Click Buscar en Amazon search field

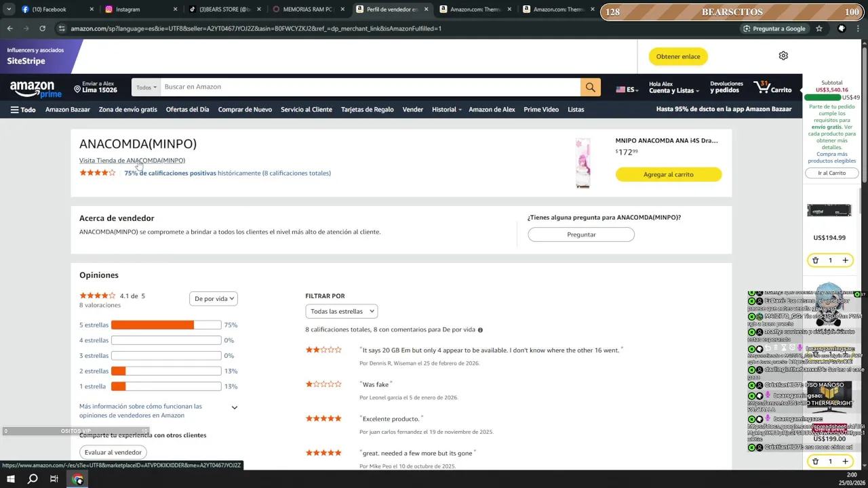370,87
